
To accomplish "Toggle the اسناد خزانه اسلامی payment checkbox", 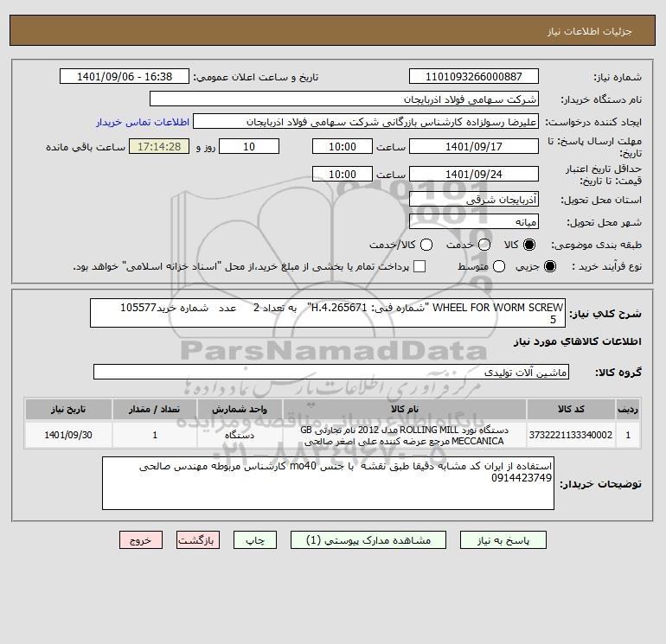I will coord(419,266).
